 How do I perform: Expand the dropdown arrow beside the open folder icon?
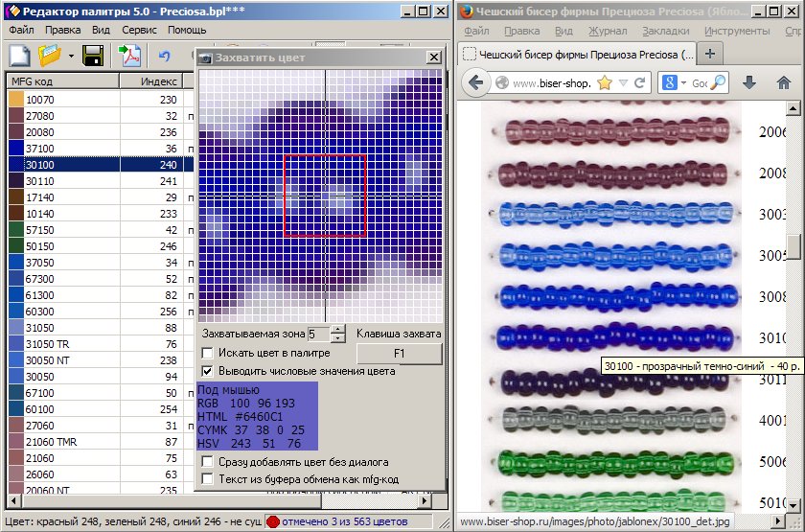[69, 57]
